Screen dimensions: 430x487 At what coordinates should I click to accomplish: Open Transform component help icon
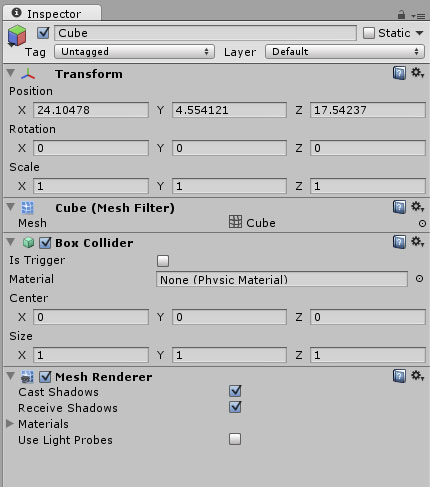click(x=399, y=73)
